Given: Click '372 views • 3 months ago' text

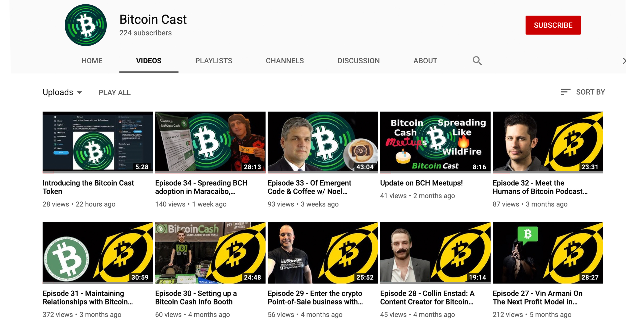Looking at the screenshot, I should pos(82,315).
